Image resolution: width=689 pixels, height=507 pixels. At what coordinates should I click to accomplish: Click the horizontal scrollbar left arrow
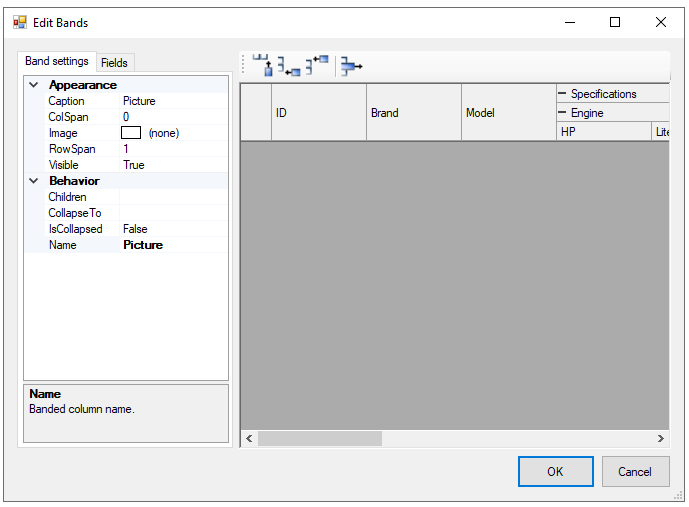[249, 439]
